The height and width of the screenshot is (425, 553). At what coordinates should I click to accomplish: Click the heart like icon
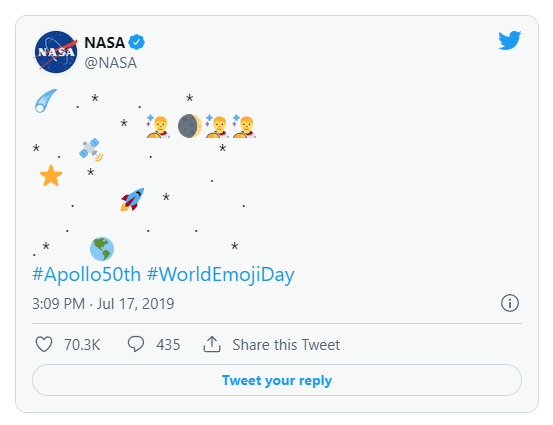click(44, 344)
